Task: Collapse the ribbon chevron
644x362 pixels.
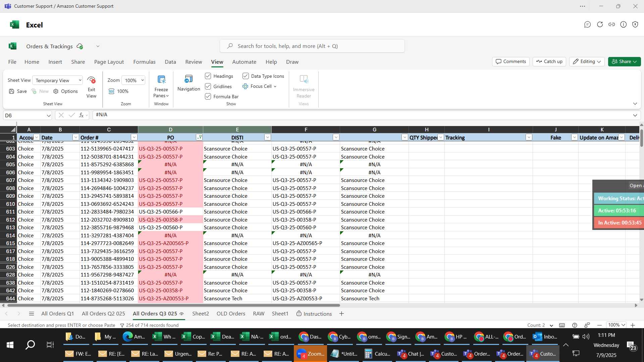Action: (x=635, y=104)
